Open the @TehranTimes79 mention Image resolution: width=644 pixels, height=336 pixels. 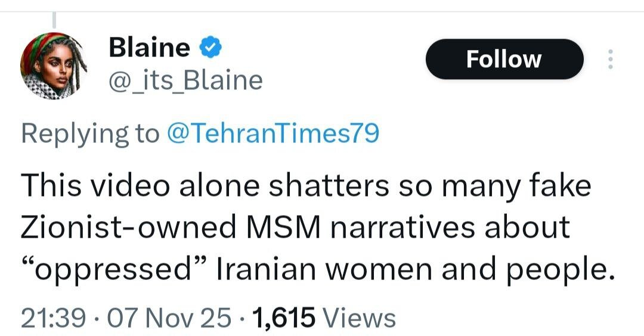coord(273,133)
